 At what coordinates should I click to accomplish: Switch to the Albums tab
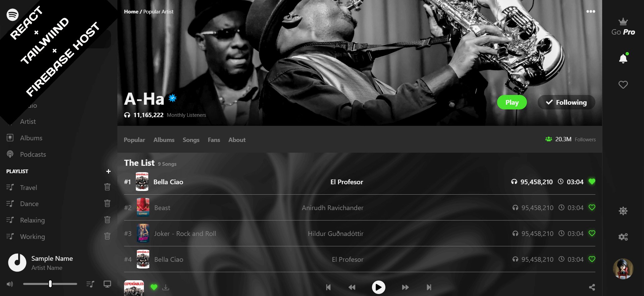[164, 140]
